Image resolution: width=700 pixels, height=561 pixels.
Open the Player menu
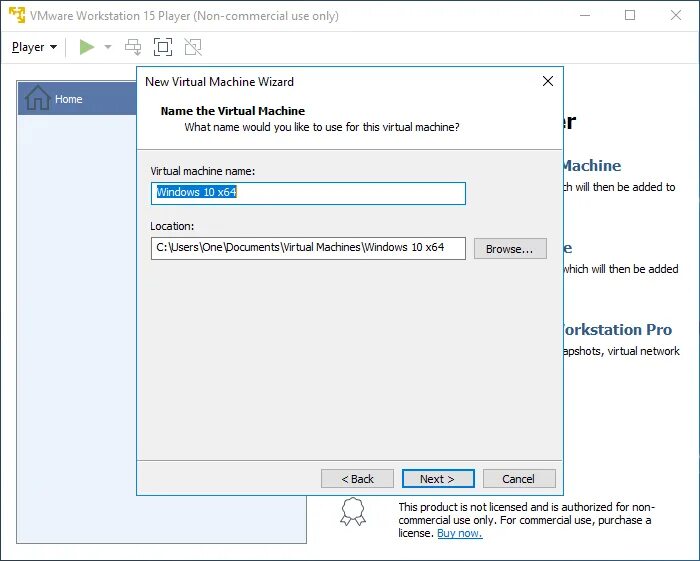point(34,47)
